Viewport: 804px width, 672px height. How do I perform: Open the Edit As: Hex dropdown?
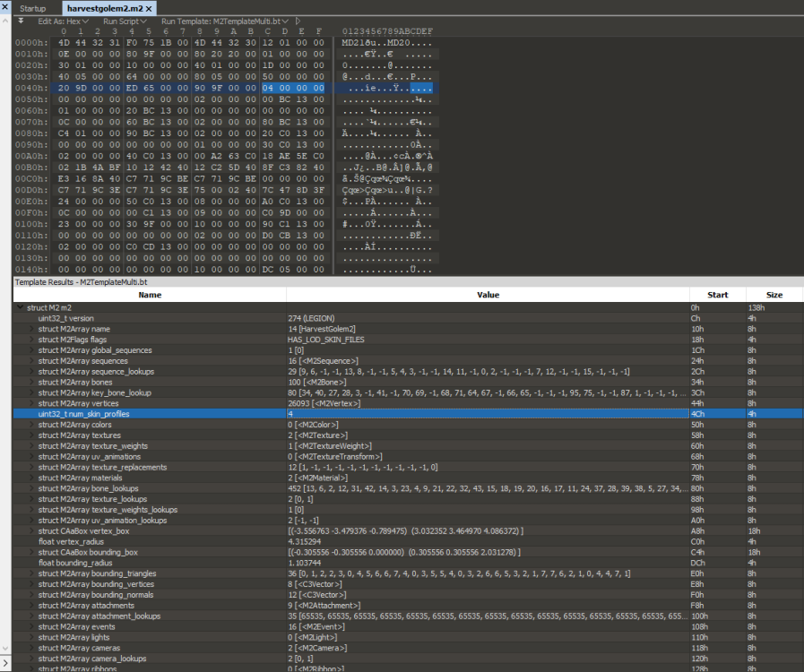pos(64,21)
